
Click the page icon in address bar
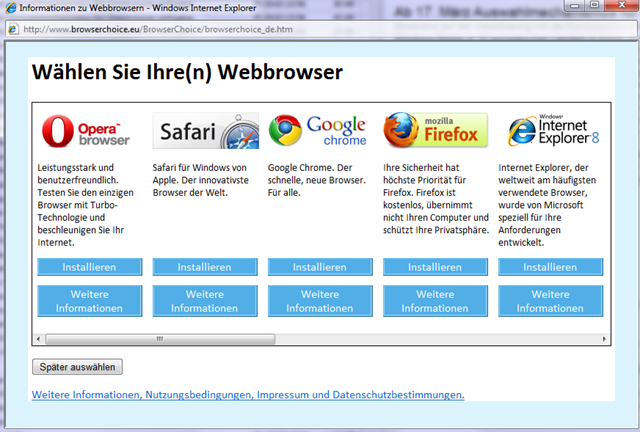point(13,29)
